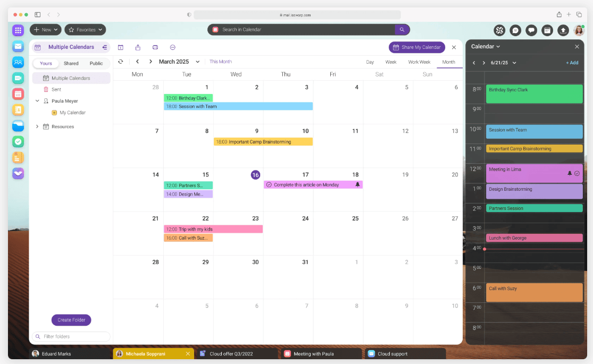Open the March 2025 month dropdown
593x364 pixels.
[198, 62]
